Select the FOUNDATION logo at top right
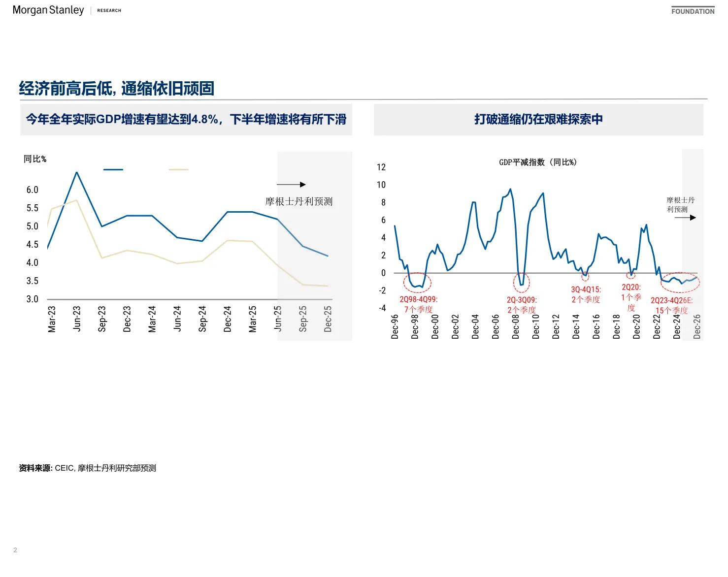 point(693,11)
